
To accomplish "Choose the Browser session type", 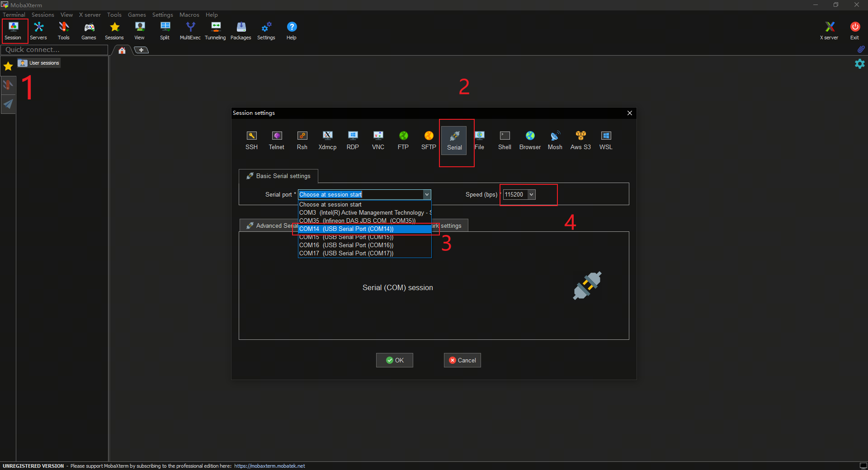I will click(530, 141).
